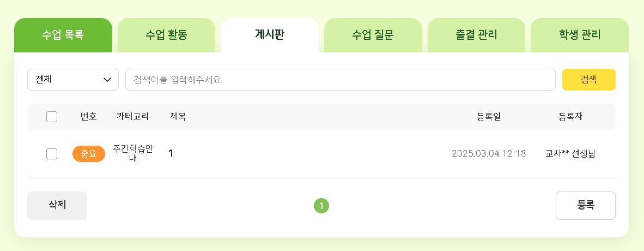Click the 등록일 column header
Image resolution: width=644 pixels, height=251 pixels.
(x=489, y=117)
